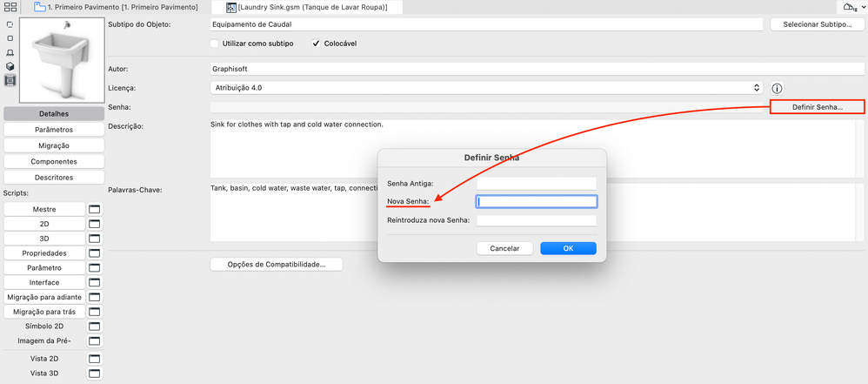This screenshot has width=868, height=384.
Task: Open Migração para adiante script
Action: (x=44, y=297)
